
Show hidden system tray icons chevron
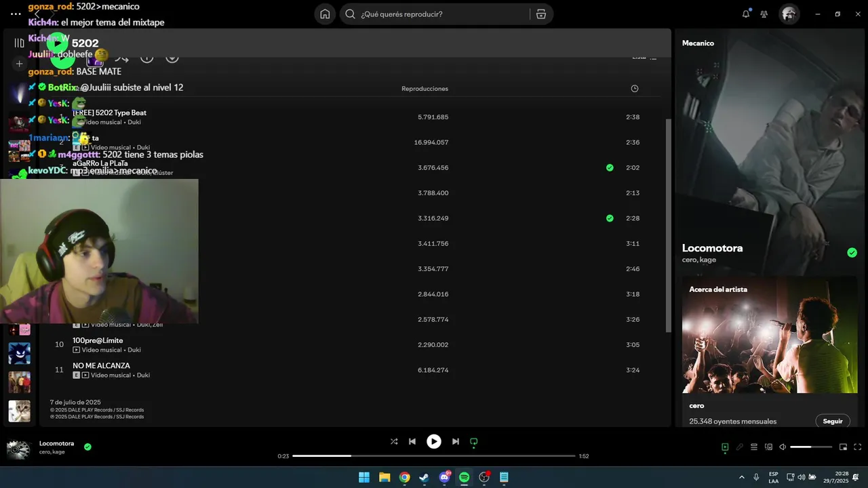tap(741, 477)
